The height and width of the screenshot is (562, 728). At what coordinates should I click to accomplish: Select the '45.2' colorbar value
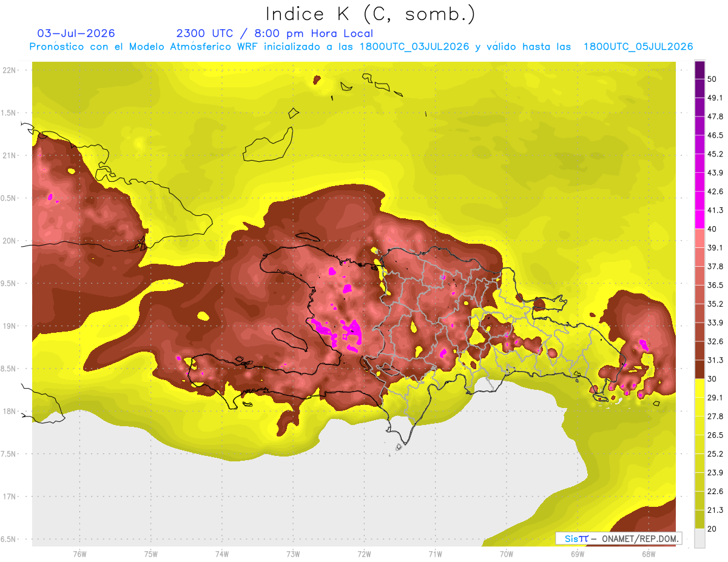tap(716, 154)
